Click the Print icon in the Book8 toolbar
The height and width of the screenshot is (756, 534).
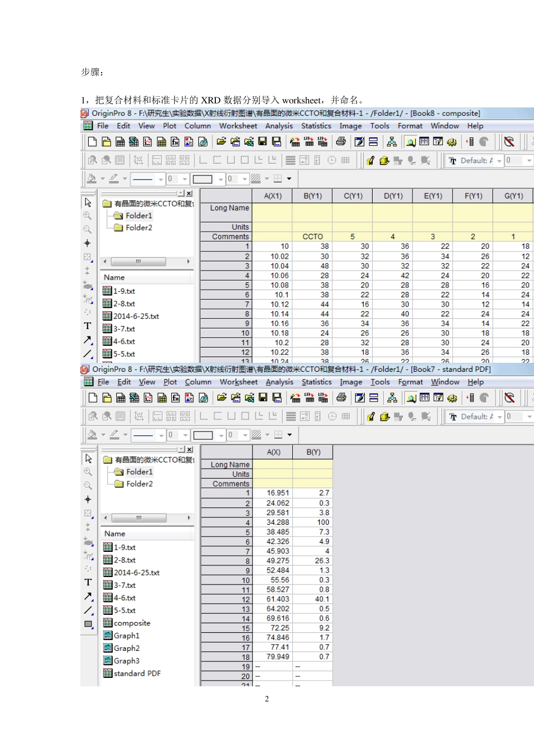[341, 142]
